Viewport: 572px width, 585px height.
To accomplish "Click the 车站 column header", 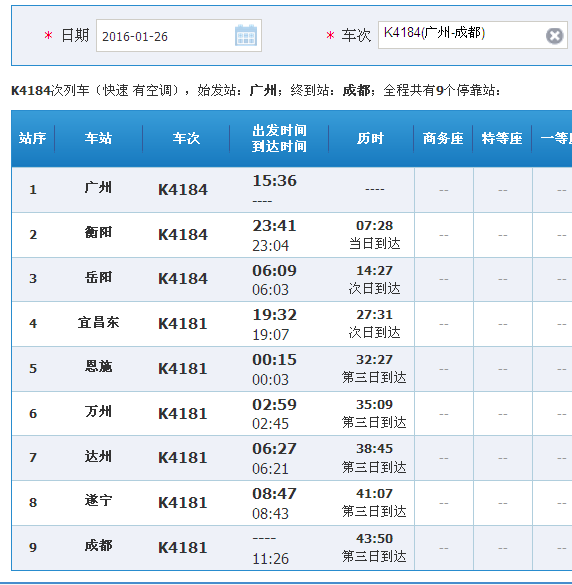I will 99,138.
